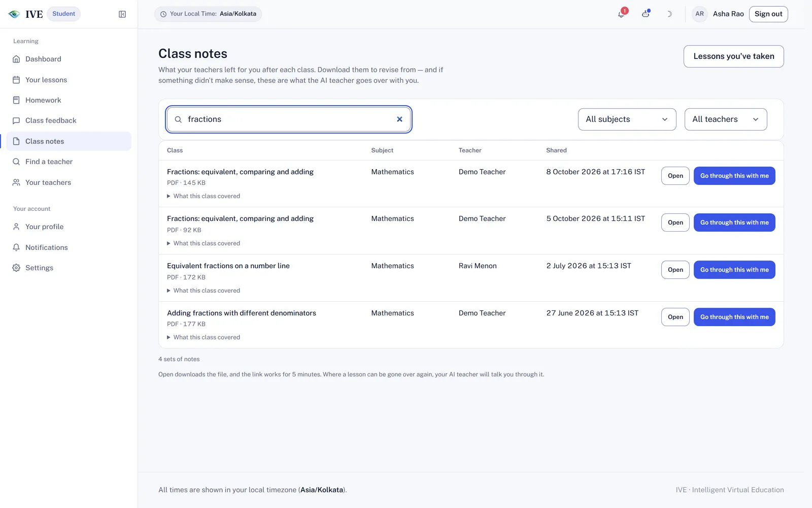Go to Dashboard in sidebar
Viewport: 812px width, 508px height.
click(69, 59)
